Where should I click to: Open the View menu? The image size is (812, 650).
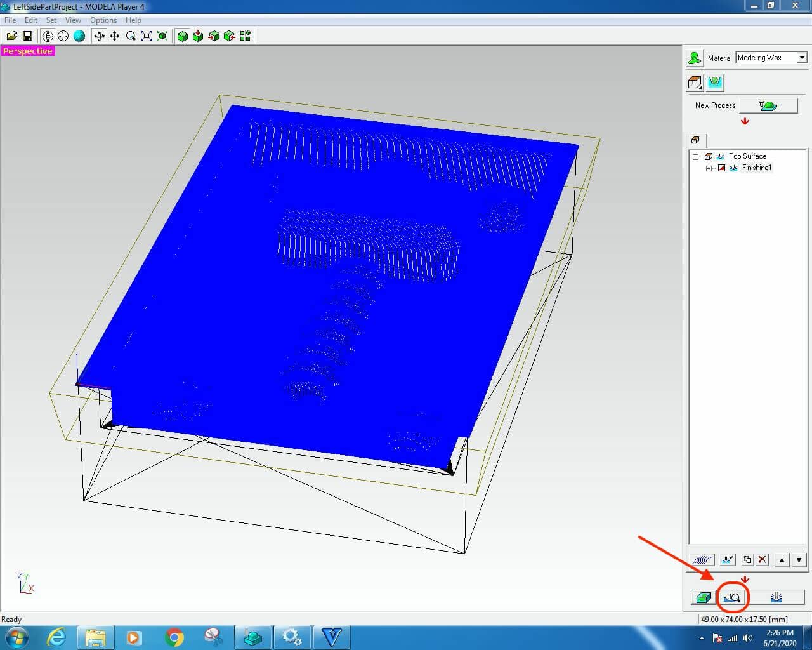click(74, 20)
